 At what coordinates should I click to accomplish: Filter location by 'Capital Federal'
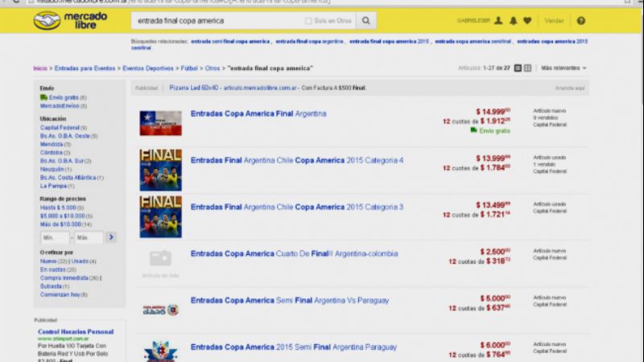click(x=59, y=127)
